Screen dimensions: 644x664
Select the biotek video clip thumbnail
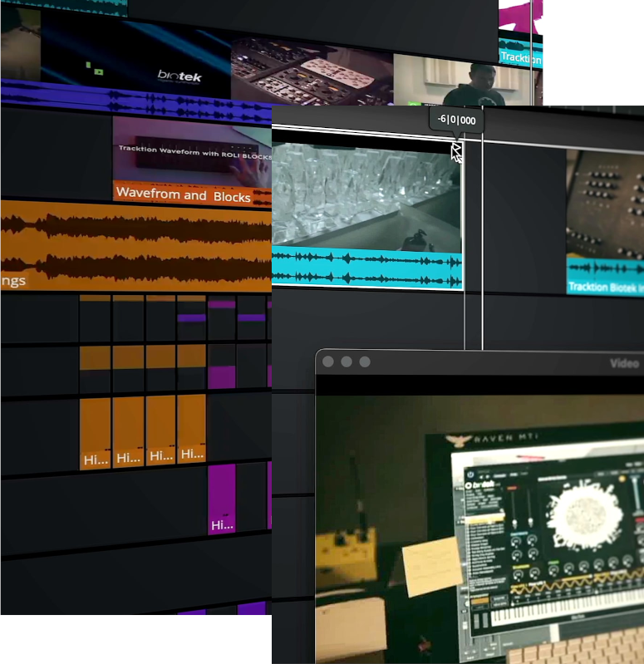[x=135, y=55]
